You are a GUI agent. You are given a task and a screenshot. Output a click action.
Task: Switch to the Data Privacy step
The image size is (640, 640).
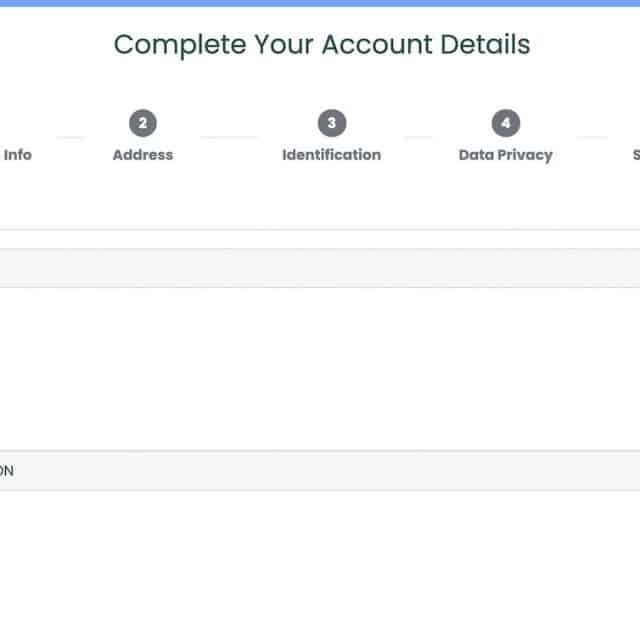(x=505, y=155)
